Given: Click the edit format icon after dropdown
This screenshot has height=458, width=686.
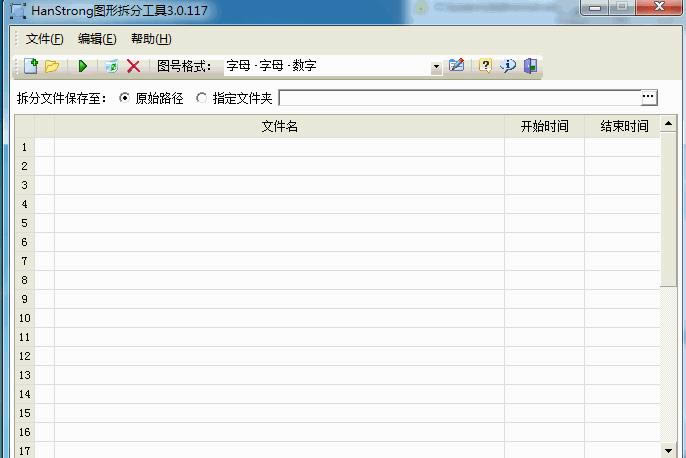Looking at the screenshot, I should click(457, 66).
